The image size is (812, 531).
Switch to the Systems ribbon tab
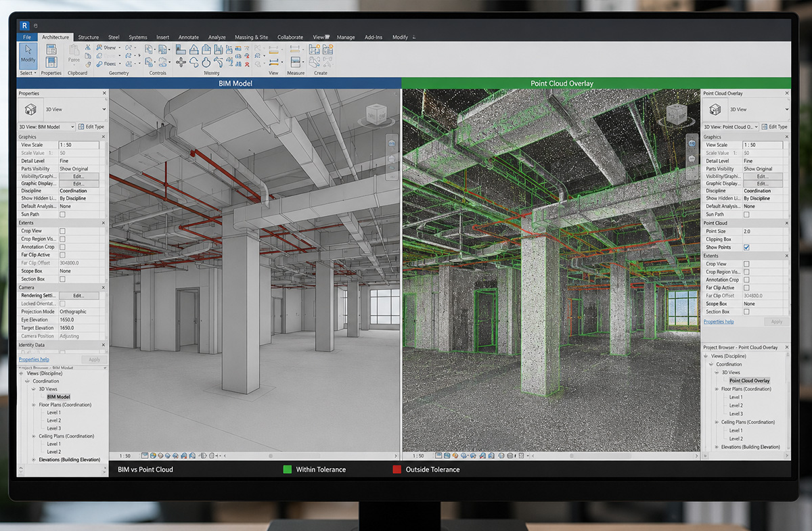coord(138,37)
